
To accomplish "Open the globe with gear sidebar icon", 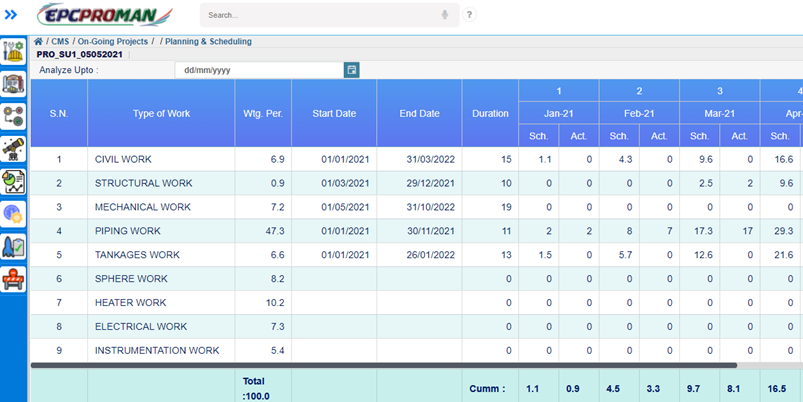I will click(x=13, y=214).
